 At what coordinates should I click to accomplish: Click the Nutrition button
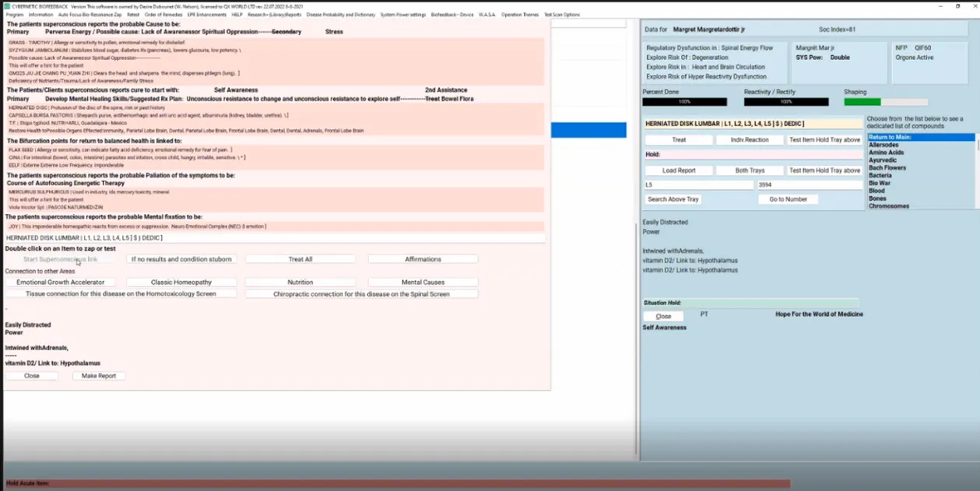click(x=300, y=282)
